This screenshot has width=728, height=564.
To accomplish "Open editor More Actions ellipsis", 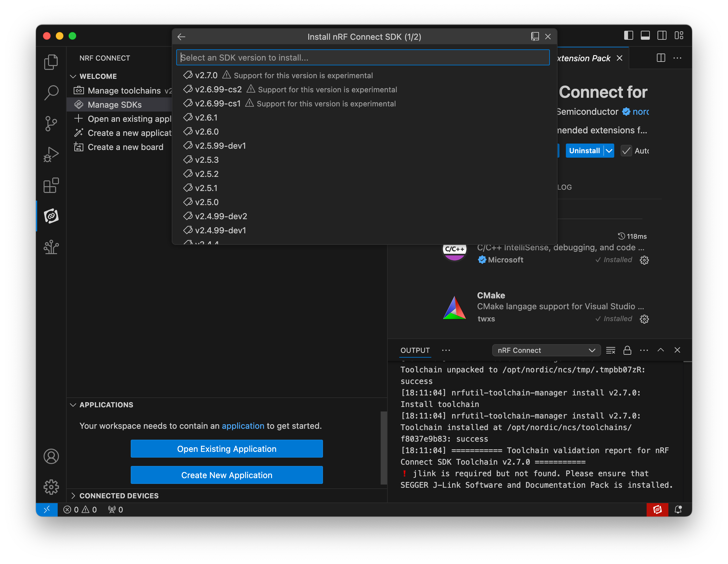I will pos(677,58).
